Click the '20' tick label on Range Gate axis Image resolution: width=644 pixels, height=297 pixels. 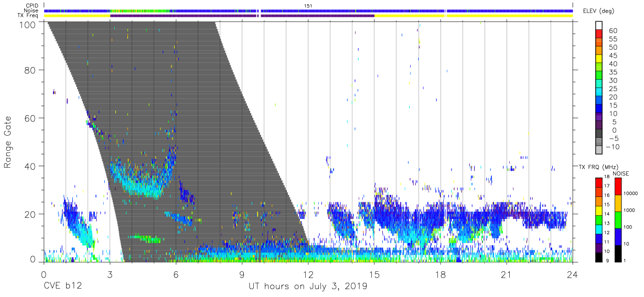coord(30,214)
